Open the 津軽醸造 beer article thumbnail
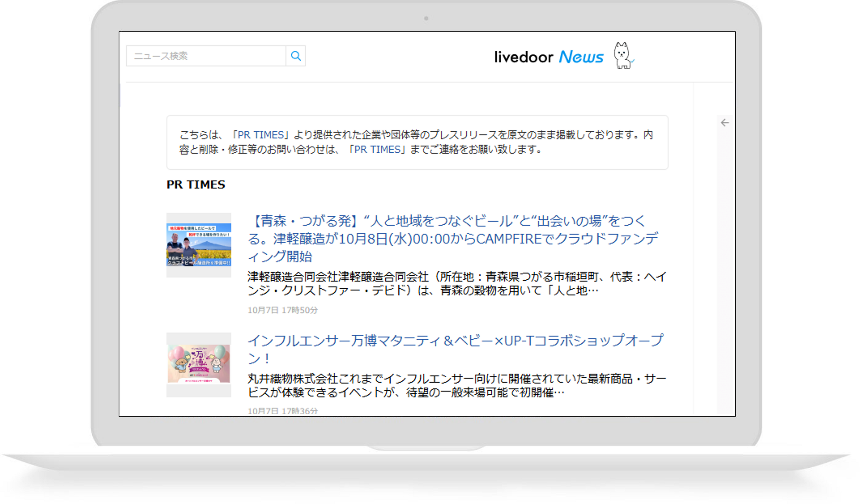The height and width of the screenshot is (504, 860). (x=199, y=245)
